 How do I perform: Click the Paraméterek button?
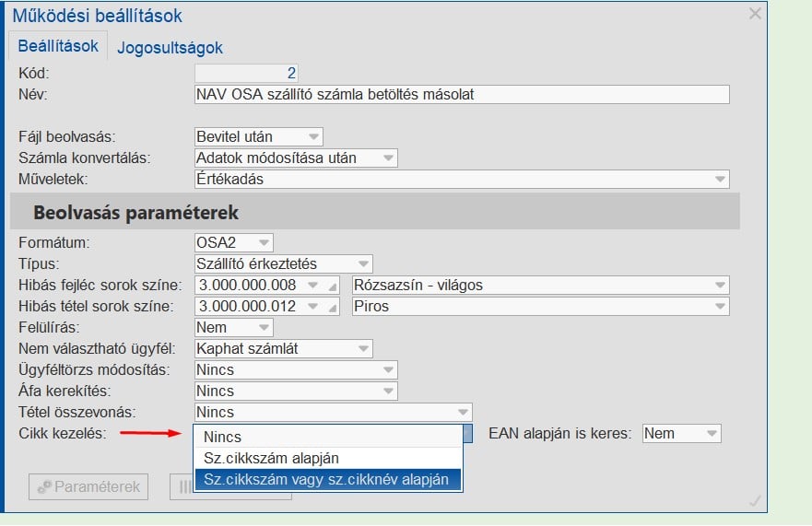(x=88, y=486)
